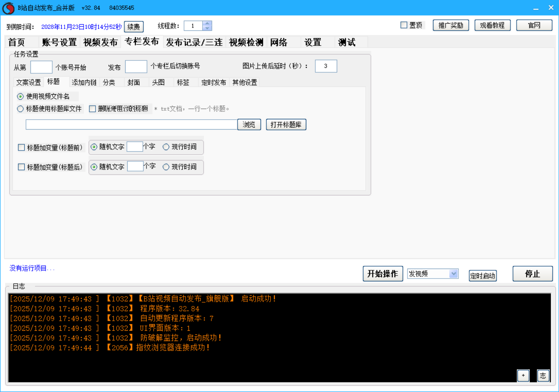Screen dimensions: 559x392
Task: Select 标题使用标题库文件 radio button
Action: (20, 109)
